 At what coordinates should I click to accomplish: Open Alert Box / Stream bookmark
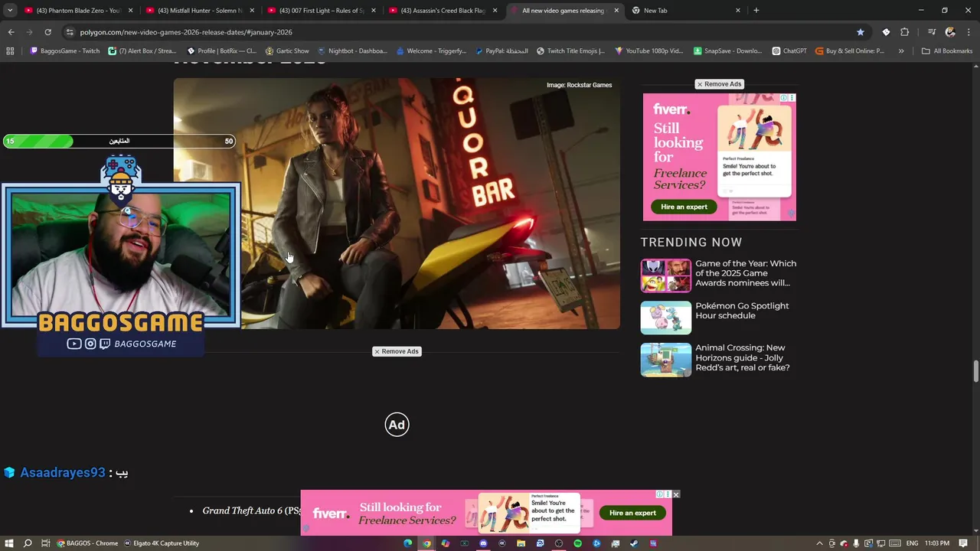[142, 51]
